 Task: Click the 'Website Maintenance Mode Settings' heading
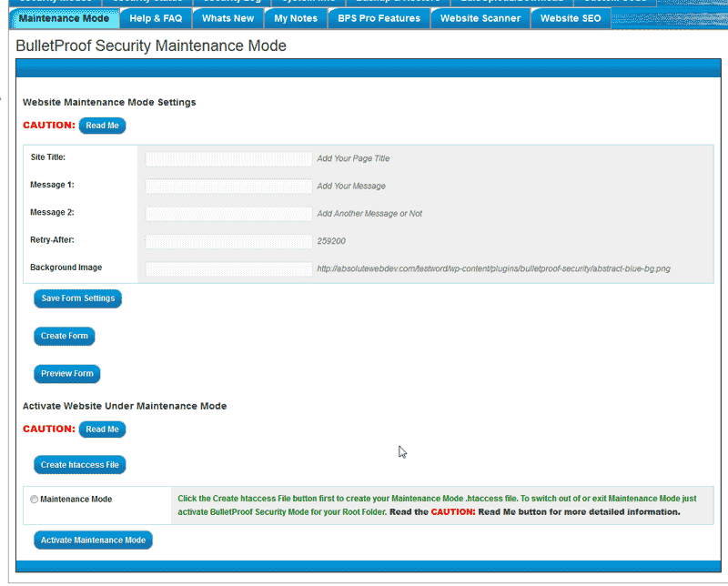pyautogui.click(x=109, y=102)
